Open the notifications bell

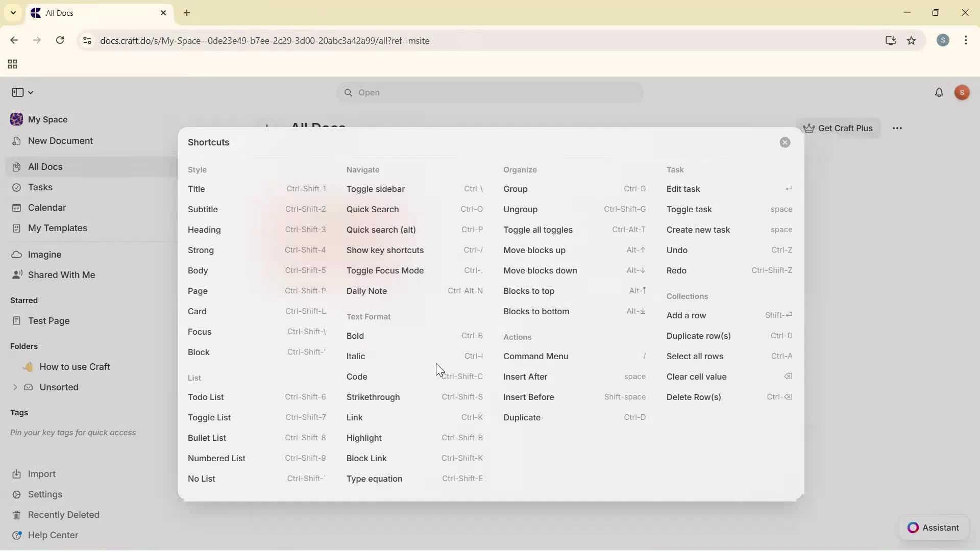tap(940, 92)
